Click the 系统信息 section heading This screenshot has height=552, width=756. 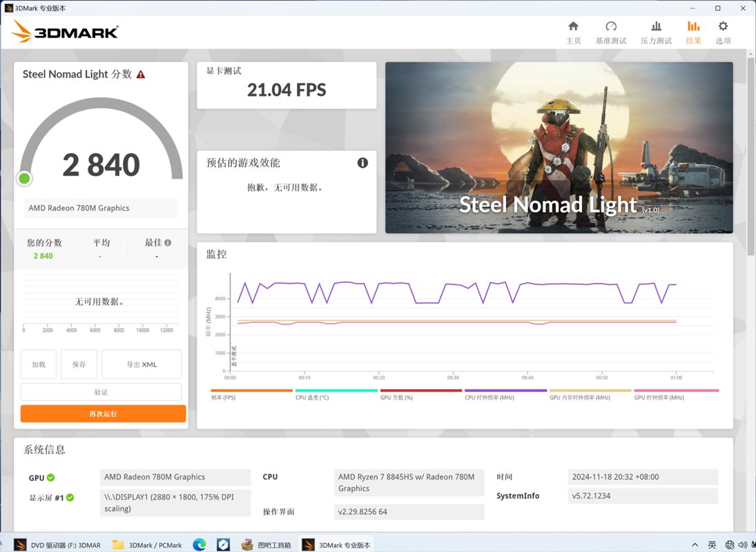(44, 449)
